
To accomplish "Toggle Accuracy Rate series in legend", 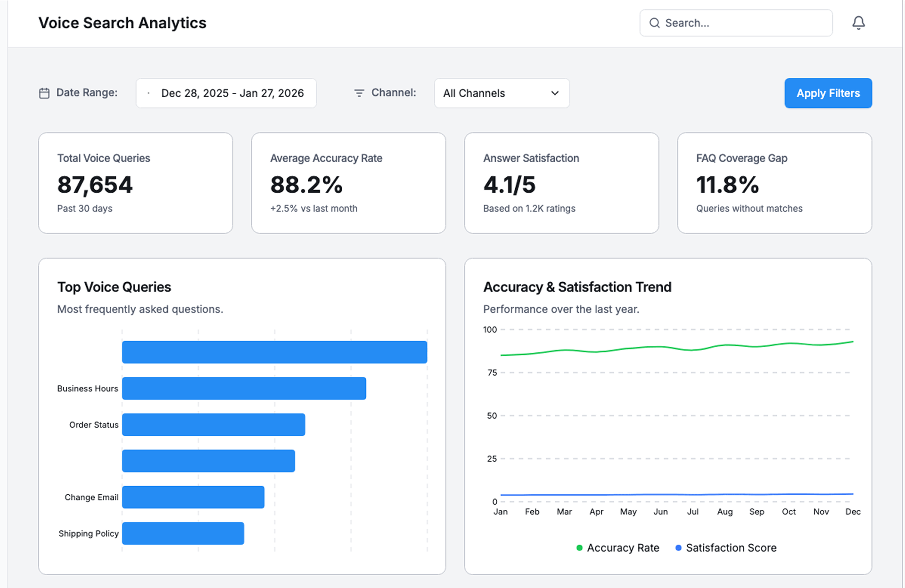I will point(623,548).
